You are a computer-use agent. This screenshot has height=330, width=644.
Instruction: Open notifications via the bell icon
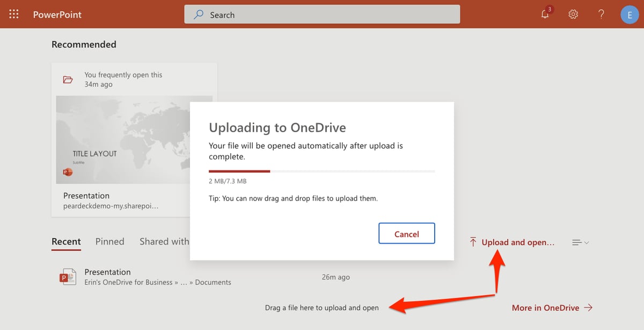click(545, 15)
